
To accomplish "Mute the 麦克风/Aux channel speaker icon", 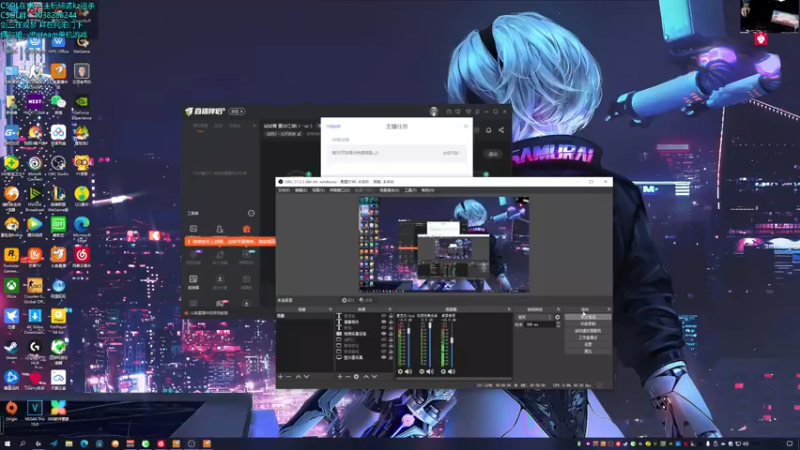I will (409, 371).
